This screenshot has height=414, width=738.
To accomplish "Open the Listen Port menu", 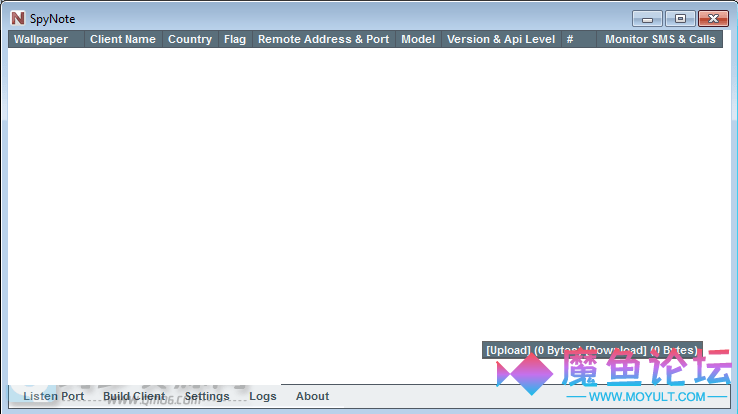I will 54,396.
